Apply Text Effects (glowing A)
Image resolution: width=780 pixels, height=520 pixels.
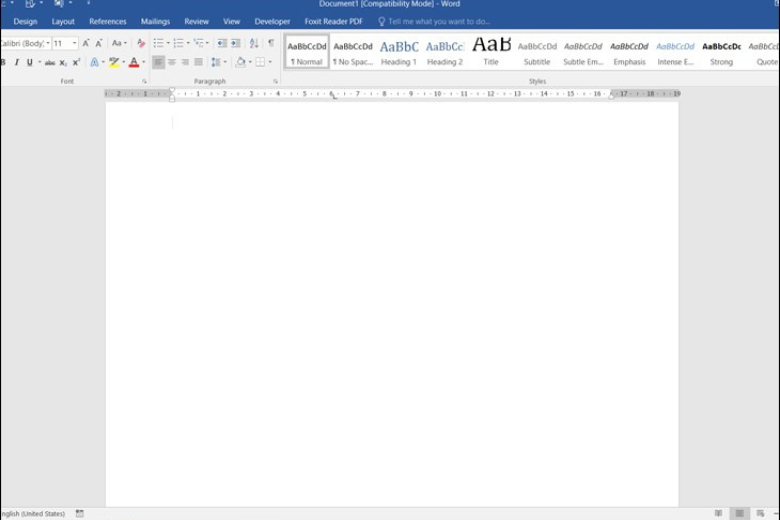[94, 62]
